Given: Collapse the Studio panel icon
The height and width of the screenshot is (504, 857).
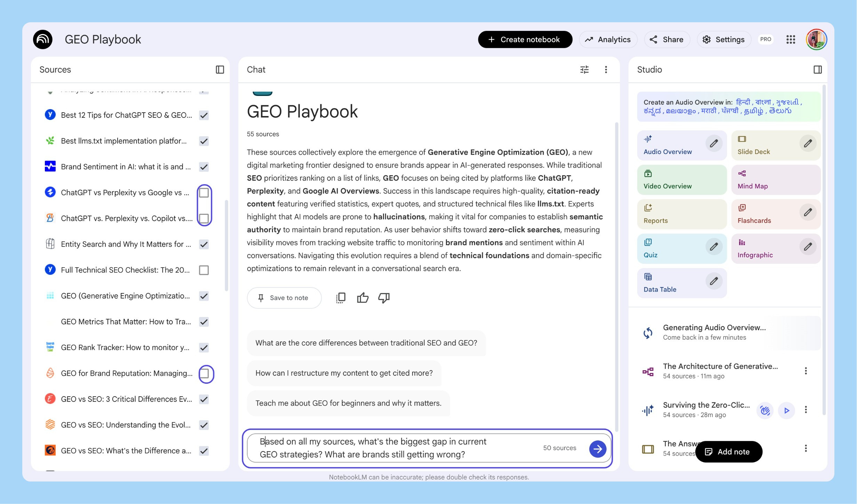Looking at the screenshot, I should point(817,70).
